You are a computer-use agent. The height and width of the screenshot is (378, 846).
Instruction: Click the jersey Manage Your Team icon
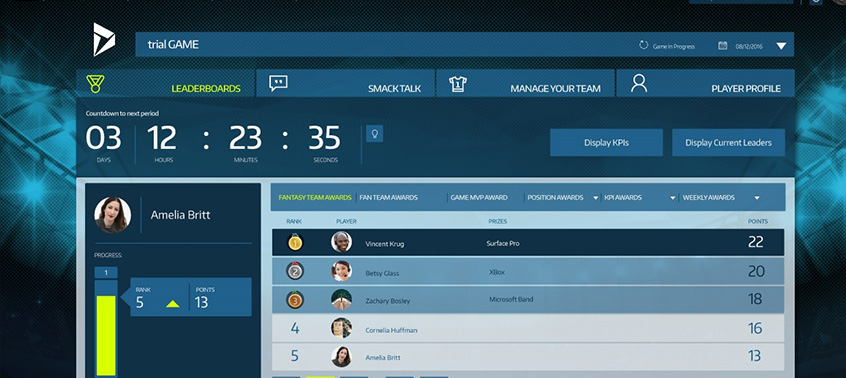[458, 84]
